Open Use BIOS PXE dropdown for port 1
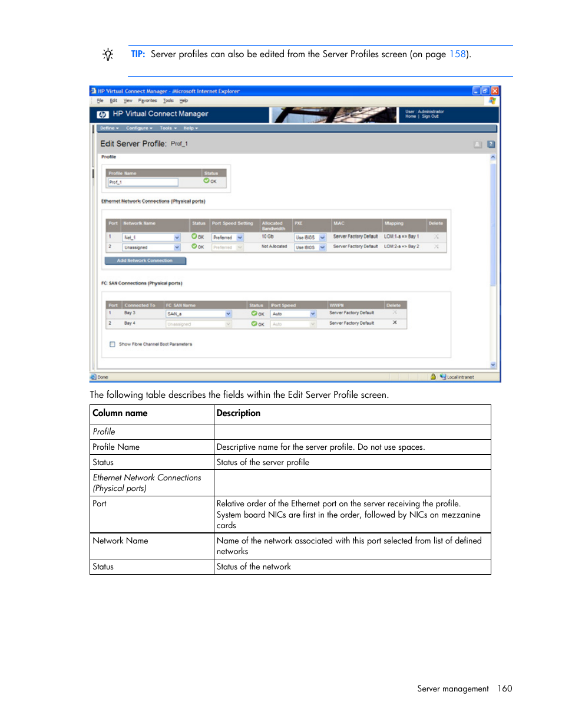Viewport: 562px width, 728px height. (323, 238)
